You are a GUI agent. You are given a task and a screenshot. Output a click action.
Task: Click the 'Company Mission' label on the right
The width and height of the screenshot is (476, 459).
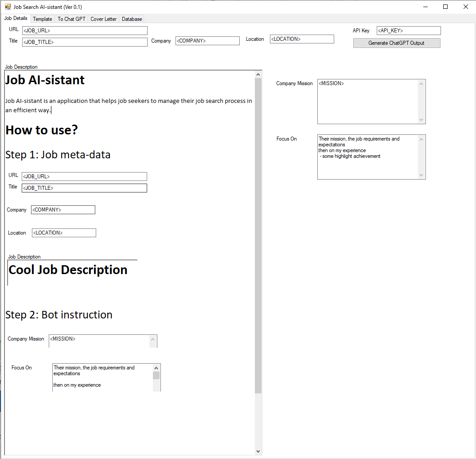click(x=294, y=83)
